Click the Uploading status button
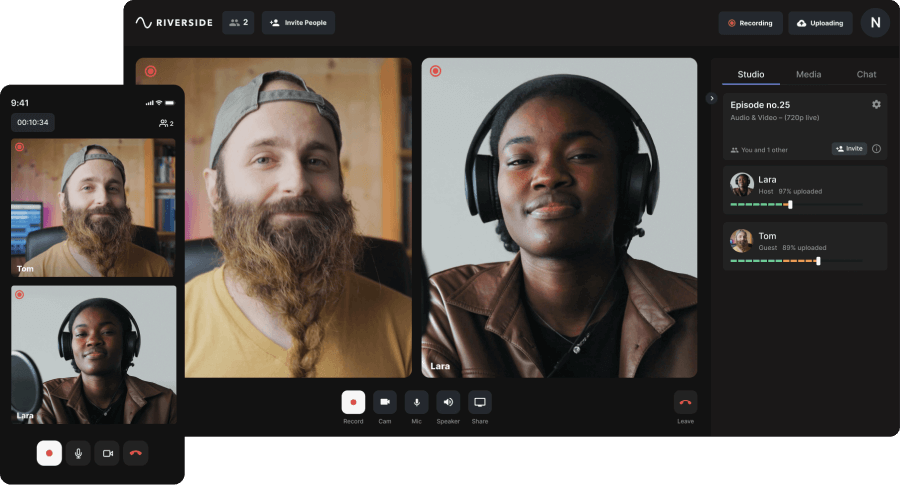The height and width of the screenshot is (485, 900). pyautogui.click(x=819, y=23)
